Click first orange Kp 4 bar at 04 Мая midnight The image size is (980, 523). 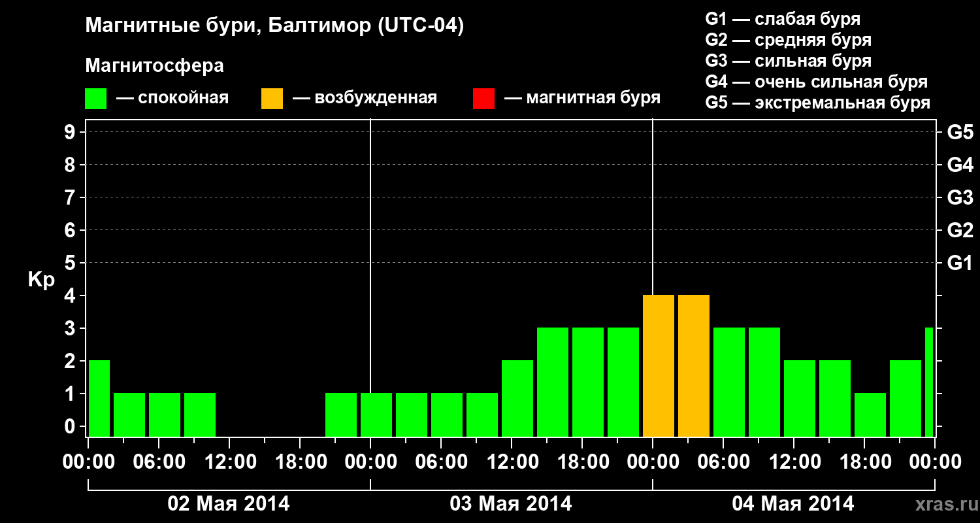(659, 366)
